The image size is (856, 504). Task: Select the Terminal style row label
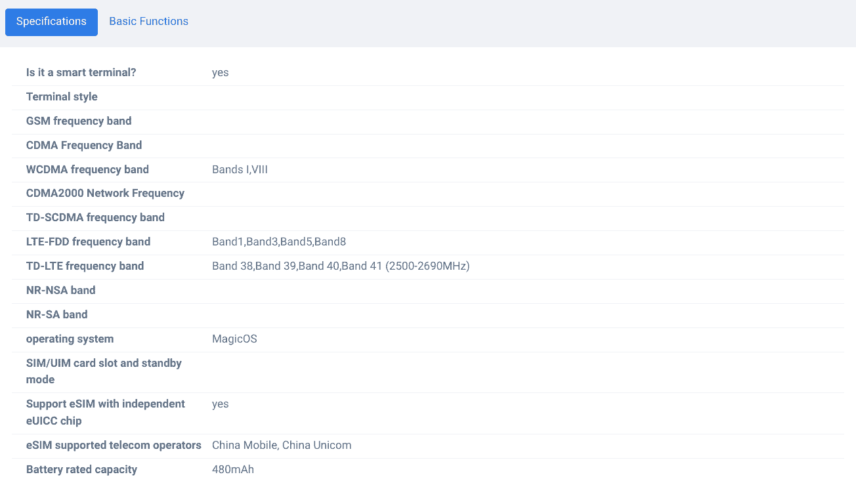(x=62, y=97)
